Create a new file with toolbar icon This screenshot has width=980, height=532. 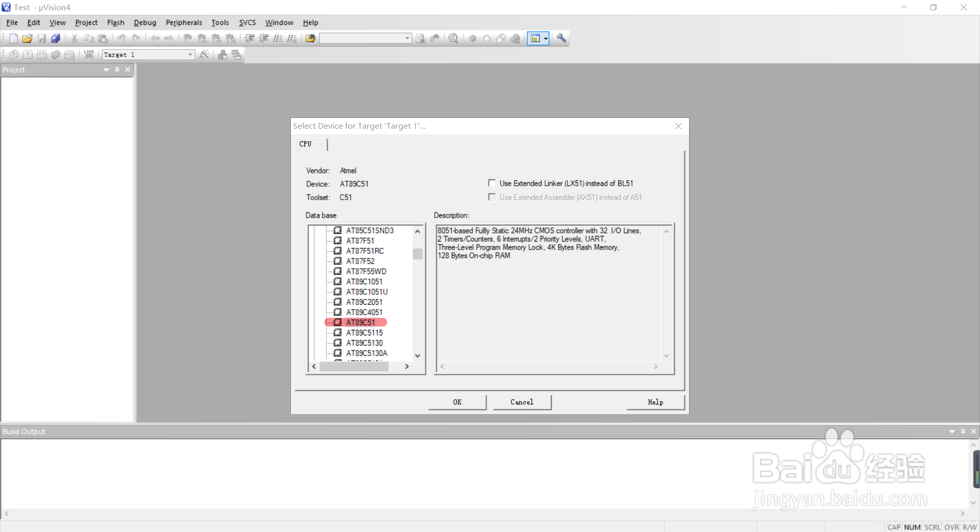14,38
